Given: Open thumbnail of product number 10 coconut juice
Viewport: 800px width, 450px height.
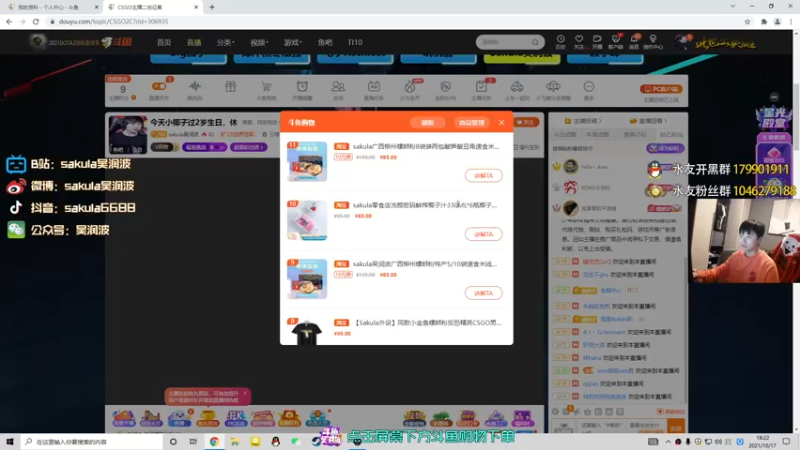Looking at the screenshot, I should pos(307,220).
